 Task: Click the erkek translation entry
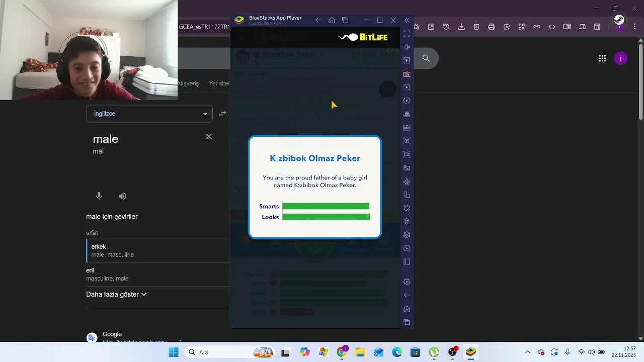click(x=158, y=250)
